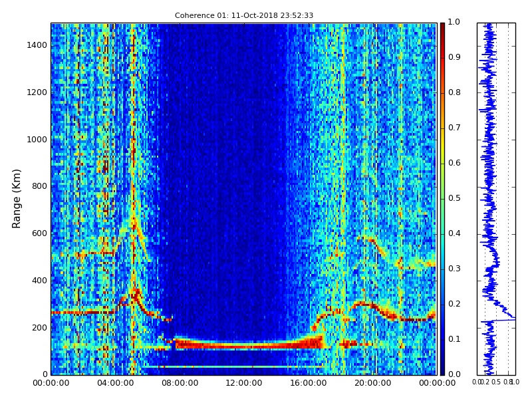Click the 12:00:00 time axis label
532x399 pixels.
[244, 383]
